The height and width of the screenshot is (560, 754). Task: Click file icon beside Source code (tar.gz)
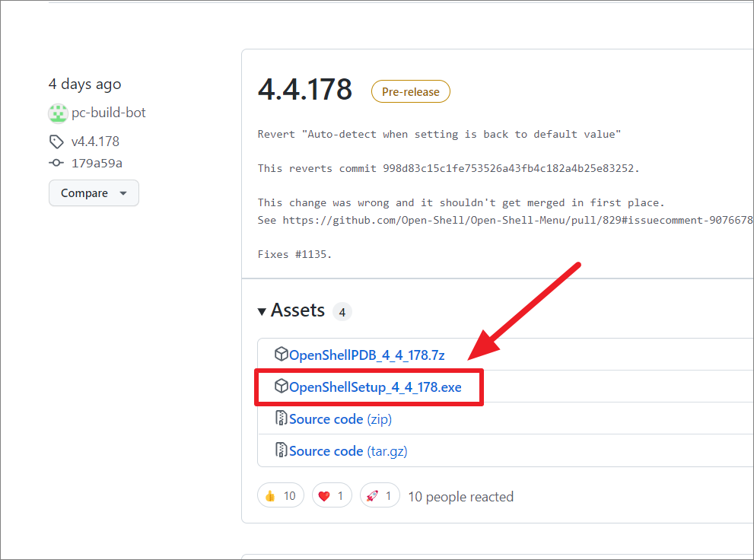click(281, 450)
